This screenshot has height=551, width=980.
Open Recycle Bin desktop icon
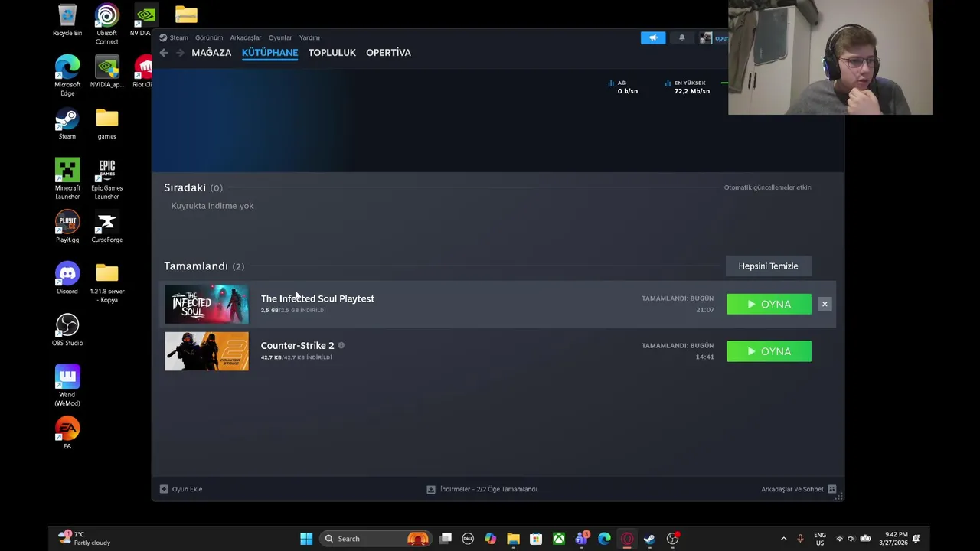click(x=67, y=21)
